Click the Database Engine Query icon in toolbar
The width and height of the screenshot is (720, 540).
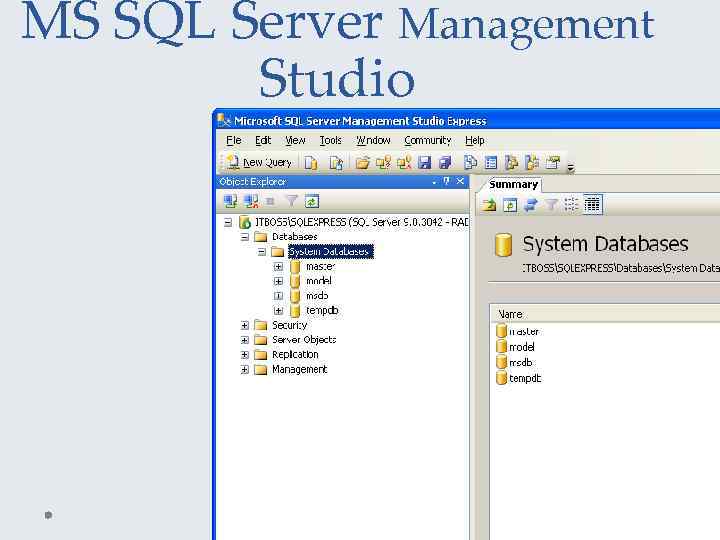pyautogui.click(x=311, y=163)
